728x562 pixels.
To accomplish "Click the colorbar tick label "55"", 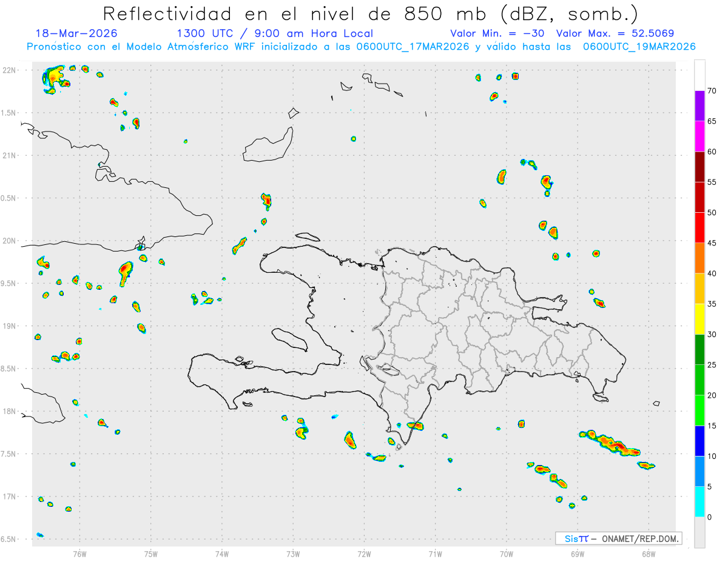I will [x=712, y=182].
